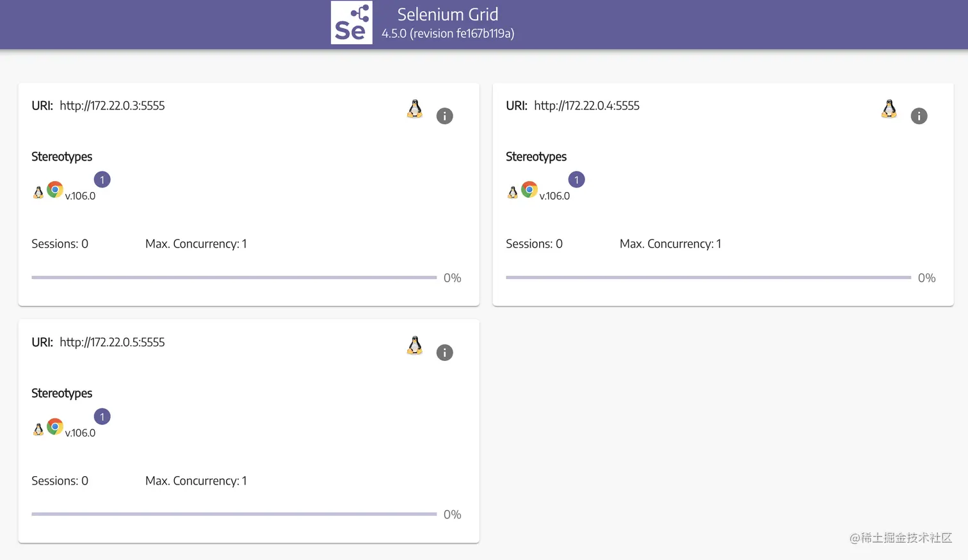Click Linux OS icon beside node 172.22.0.4 info

[889, 109]
